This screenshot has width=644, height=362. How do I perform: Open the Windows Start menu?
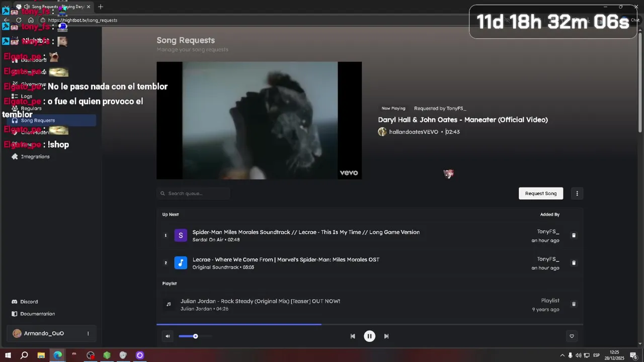[8, 355]
